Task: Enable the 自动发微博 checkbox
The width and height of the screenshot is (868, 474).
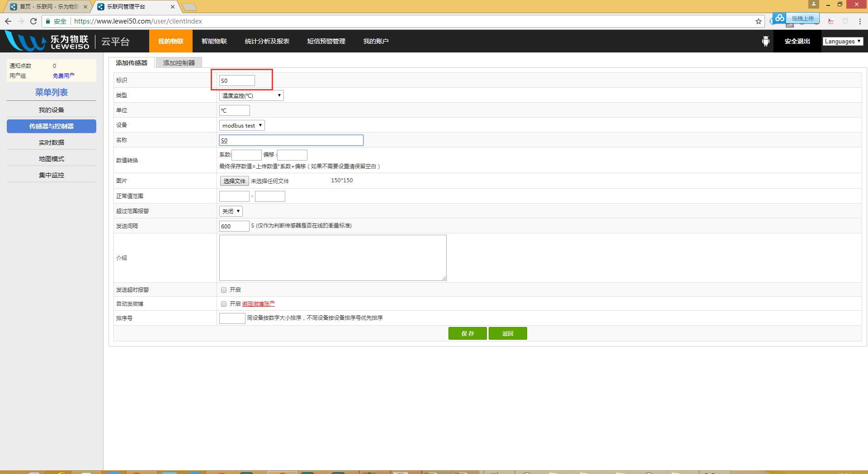Action: pyautogui.click(x=224, y=304)
